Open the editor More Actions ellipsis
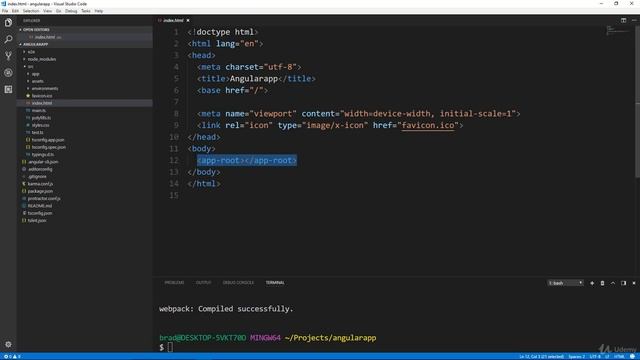Image resolution: width=640 pixels, height=360 pixels. (634, 20)
